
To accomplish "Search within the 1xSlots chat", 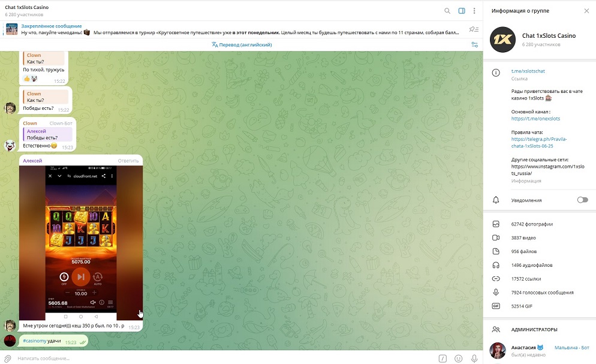I will pos(447,11).
